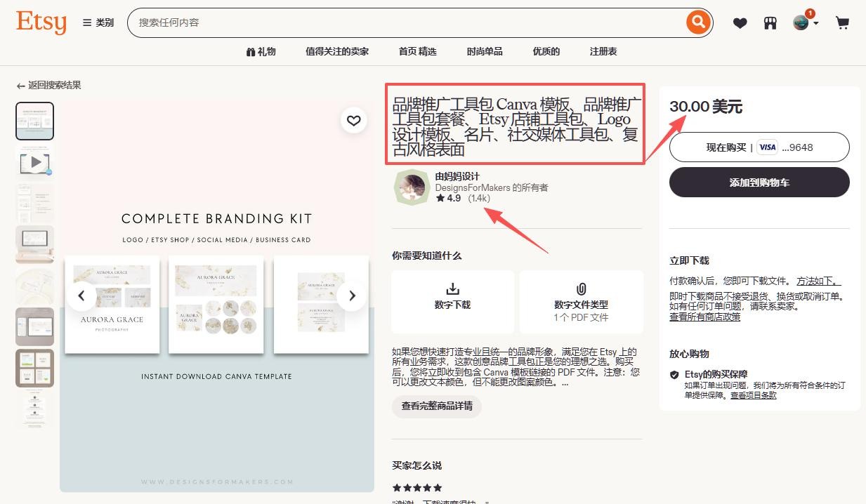Click the main product image

(x=217, y=295)
